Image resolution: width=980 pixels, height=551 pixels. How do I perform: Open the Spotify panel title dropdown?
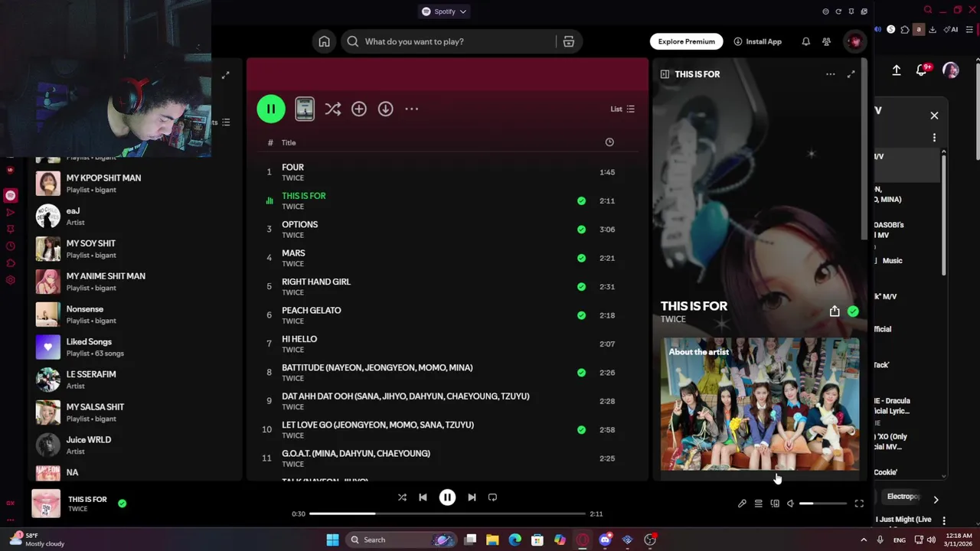click(x=444, y=11)
